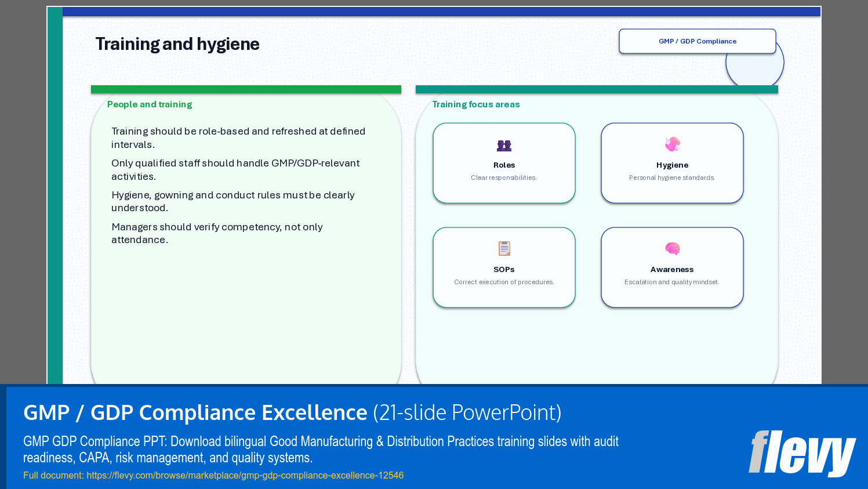
Task: Click text 'Correct execution of procedures.'
Action: 504,282
